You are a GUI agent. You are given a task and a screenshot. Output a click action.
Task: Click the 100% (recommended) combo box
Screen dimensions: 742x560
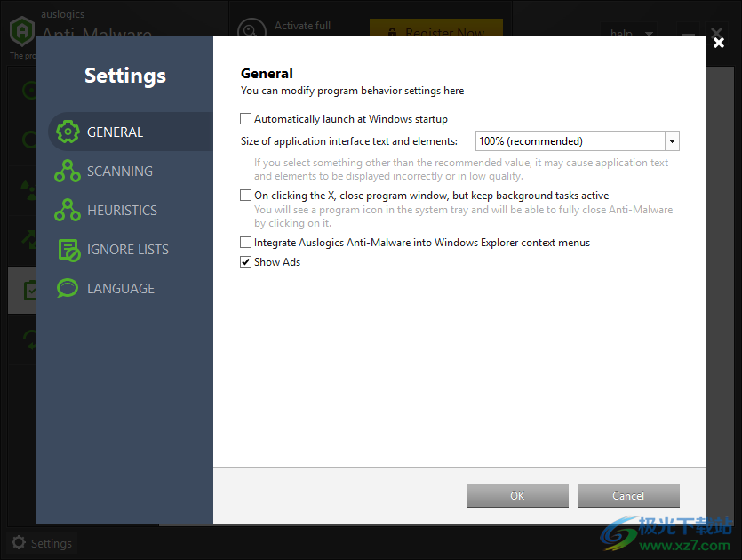[x=578, y=141]
